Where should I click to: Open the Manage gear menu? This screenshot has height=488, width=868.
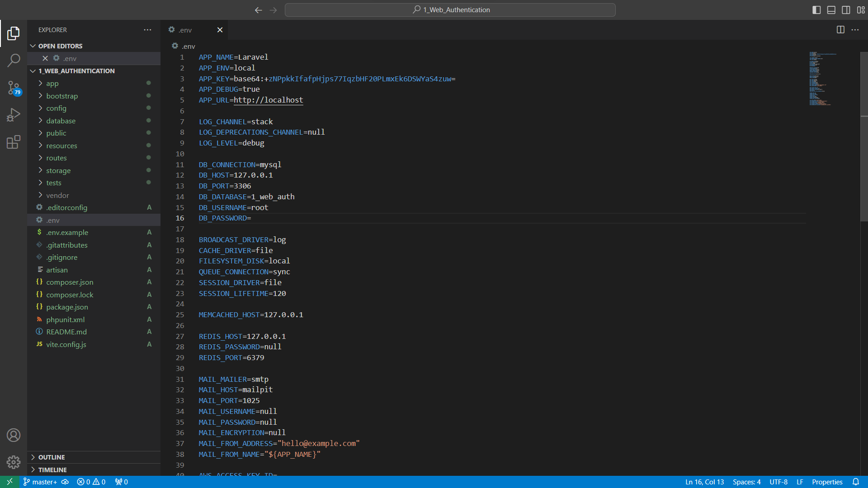point(14,462)
